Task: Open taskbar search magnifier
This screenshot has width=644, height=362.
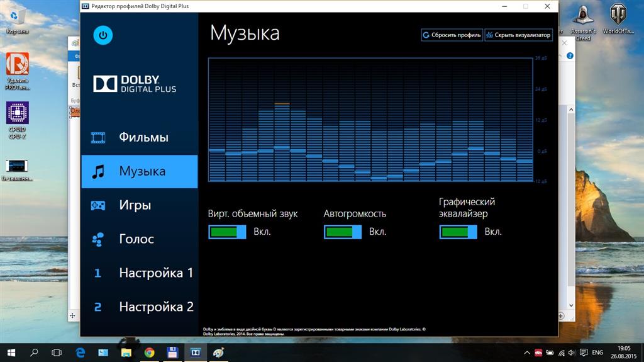Action: pos(34,353)
